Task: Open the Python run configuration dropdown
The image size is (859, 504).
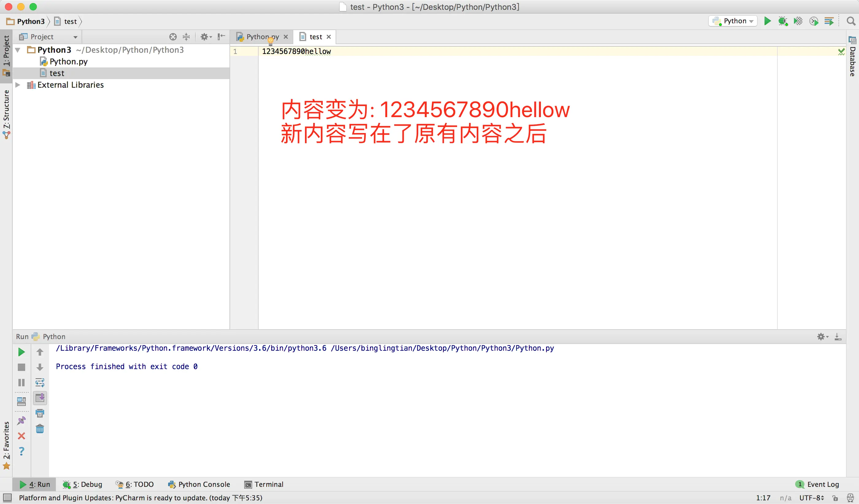Action: tap(733, 21)
